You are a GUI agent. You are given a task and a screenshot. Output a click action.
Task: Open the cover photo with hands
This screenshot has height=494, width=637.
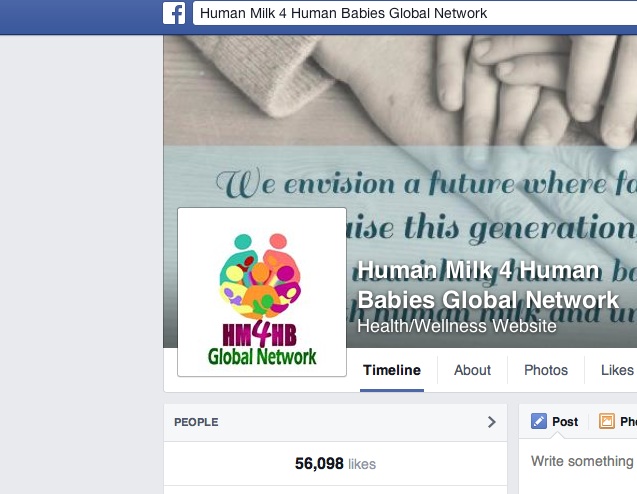400,90
